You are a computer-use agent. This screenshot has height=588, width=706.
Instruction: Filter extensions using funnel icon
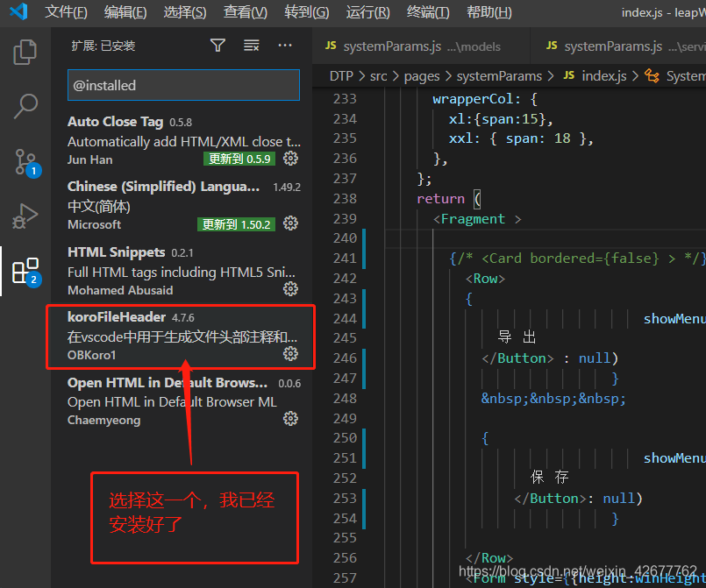click(218, 45)
